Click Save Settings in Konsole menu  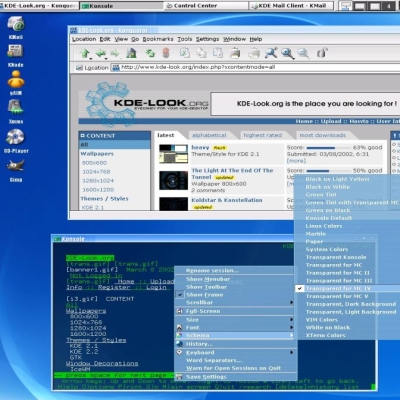(x=206, y=377)
